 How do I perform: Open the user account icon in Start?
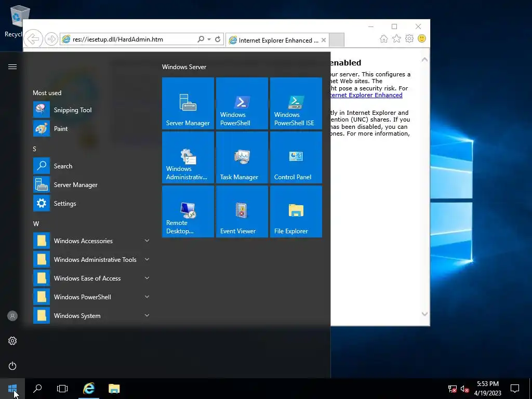pyautogui.click(x=12, y=316)
